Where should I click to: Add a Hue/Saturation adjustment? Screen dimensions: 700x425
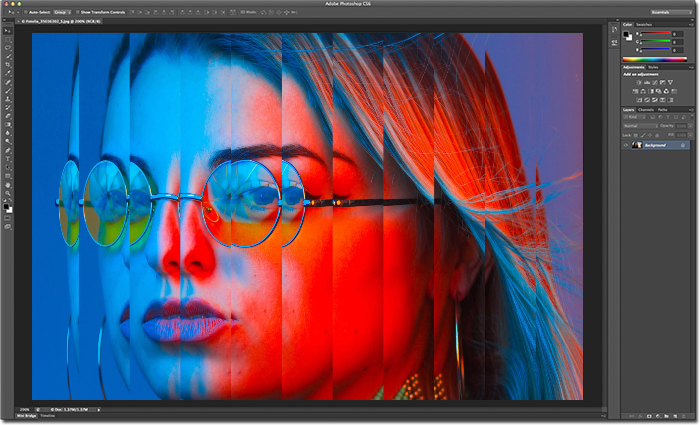point(635,91)
